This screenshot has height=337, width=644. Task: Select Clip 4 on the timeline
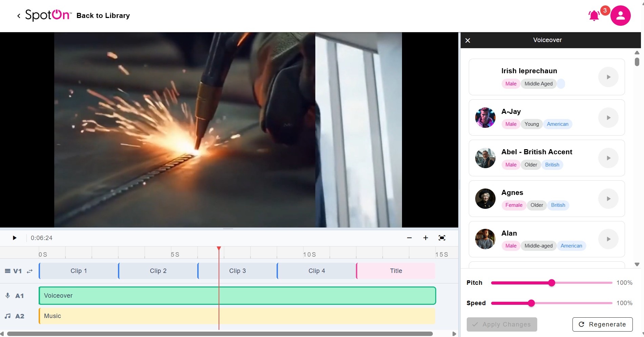[317, 271]
